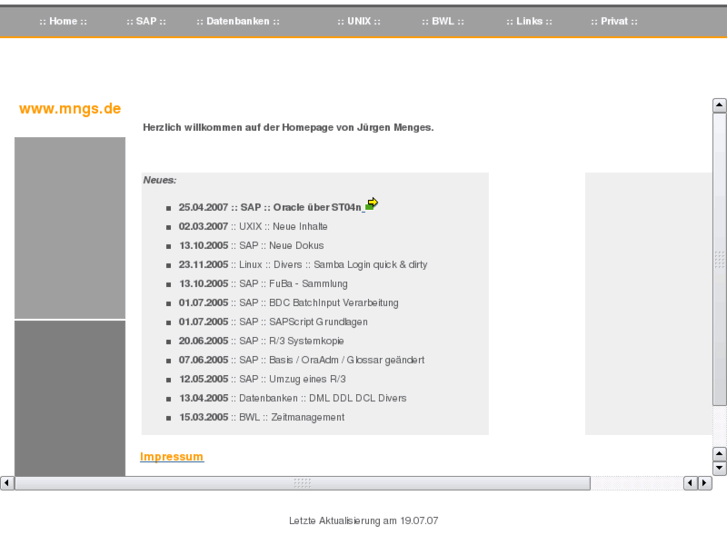Open the Links menu item
The width and height of the screenshot is (727, 545).
[x=529, y=21]
